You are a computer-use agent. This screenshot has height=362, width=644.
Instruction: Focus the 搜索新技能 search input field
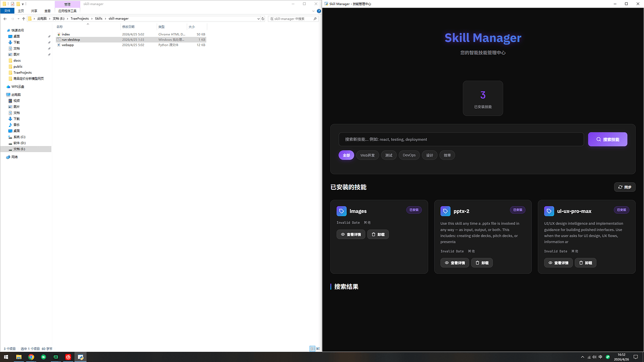tap(461, 139)
